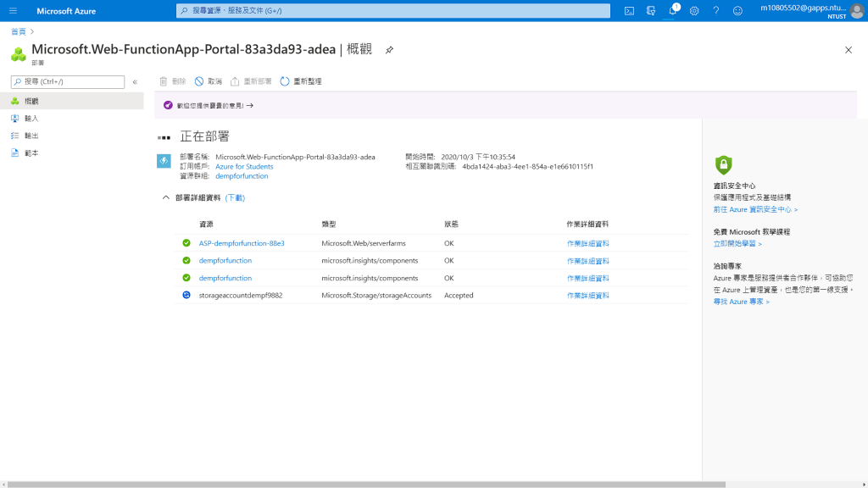Open portal settings gear
This screenshot has height=488, width=868.
point(694,10)
